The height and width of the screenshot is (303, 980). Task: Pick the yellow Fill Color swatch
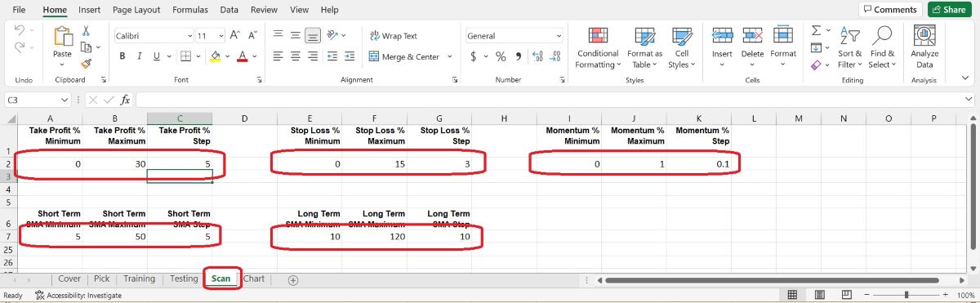[x=216, y=56]
